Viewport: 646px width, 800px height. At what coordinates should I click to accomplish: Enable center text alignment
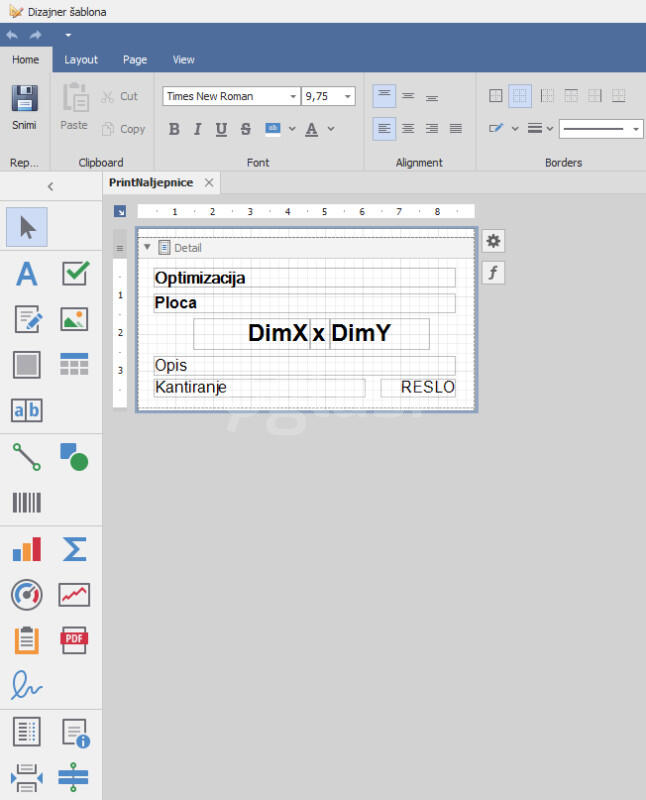(x=408, y=128)
